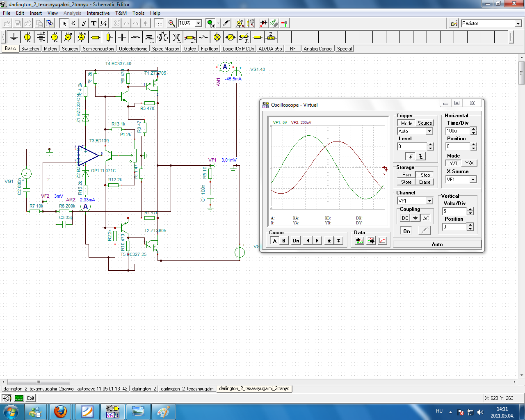Viewport: 525px width, 420px height.
Task: Open the Trigger mode Auto dropdown
Action: 429,131
